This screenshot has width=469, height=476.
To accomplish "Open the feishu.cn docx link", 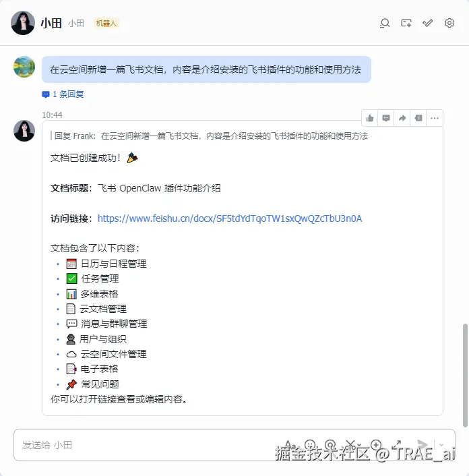I will coord(230,218).
